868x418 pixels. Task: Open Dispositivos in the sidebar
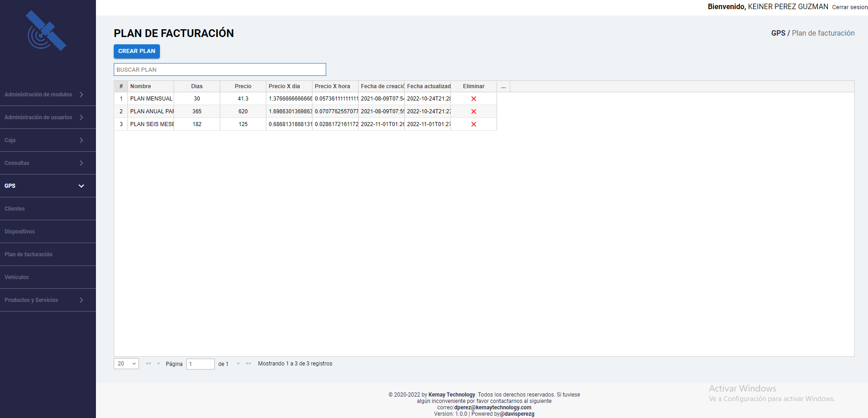point(20,232)
